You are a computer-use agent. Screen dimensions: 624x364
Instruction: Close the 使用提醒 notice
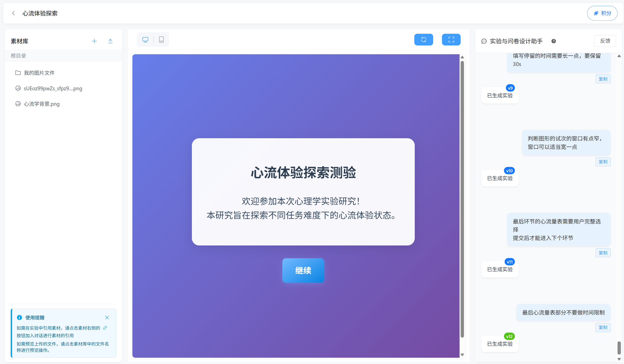point(107,318)
